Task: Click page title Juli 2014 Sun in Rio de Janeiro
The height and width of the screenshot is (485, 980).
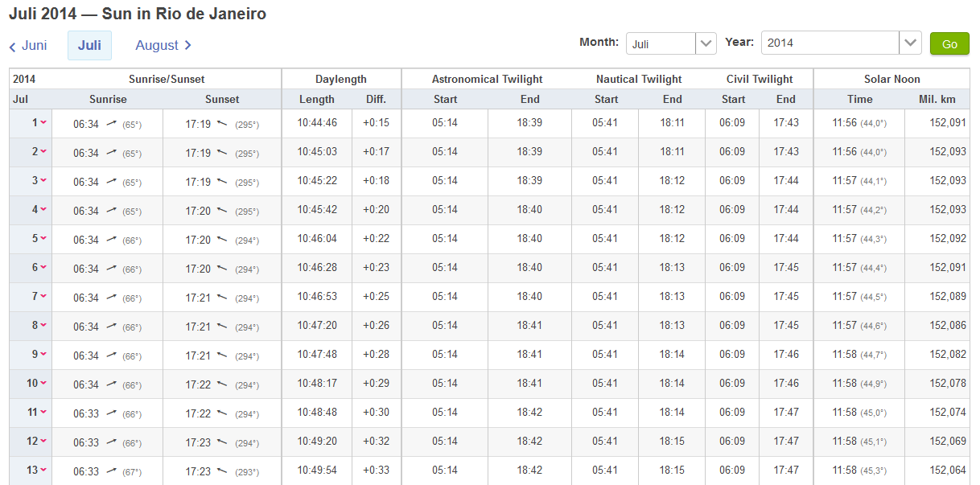Action: click(x=138, y=14)
